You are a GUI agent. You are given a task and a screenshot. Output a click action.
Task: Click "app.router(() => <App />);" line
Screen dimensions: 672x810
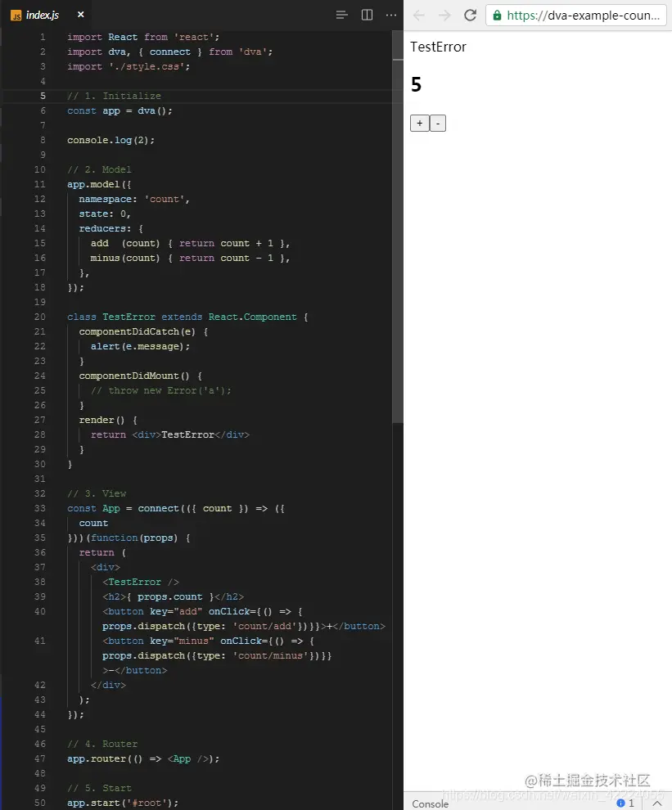(143, 758)
